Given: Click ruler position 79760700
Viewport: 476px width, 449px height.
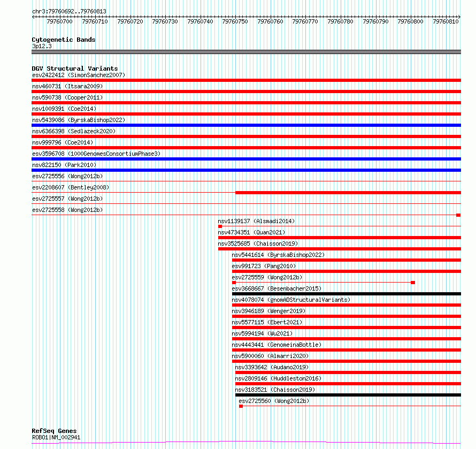Looking at the screenshot, I should [x=59, y=21].
